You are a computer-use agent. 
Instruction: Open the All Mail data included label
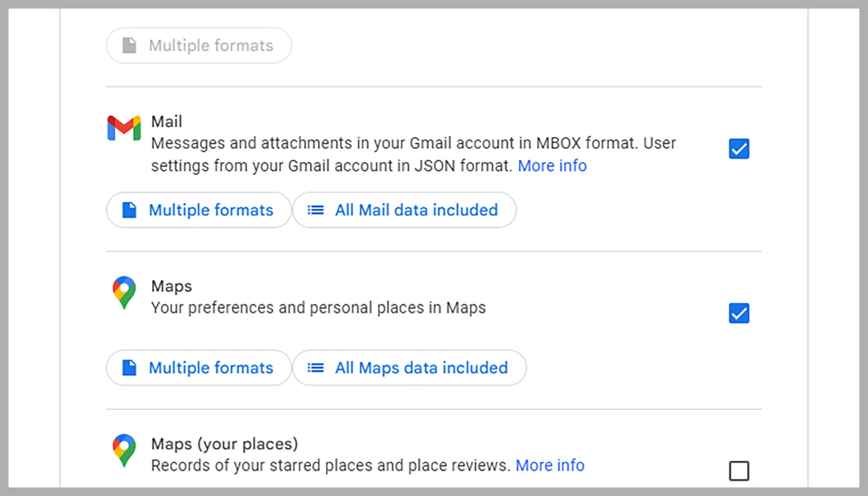click(416, 210)
